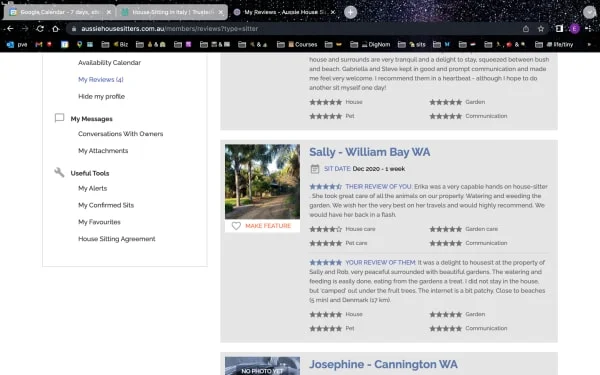
Task: Open the House Sitting Agreement link
Action: coord(117,239)
